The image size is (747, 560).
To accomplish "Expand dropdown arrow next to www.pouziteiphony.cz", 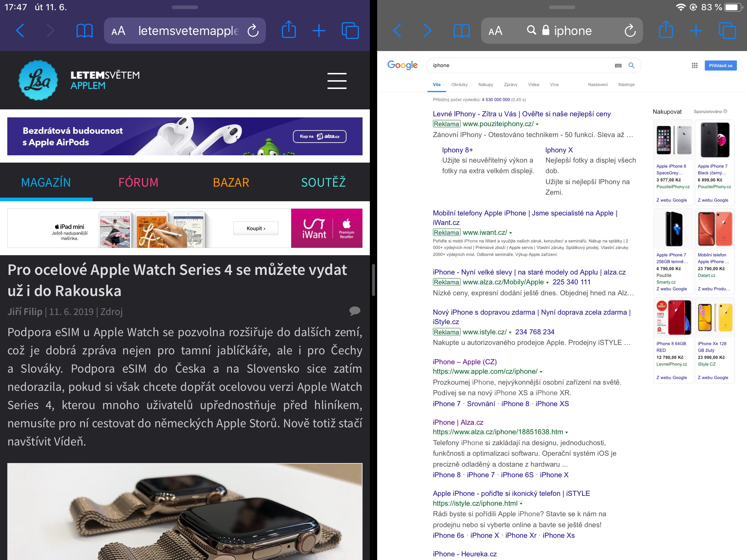I will (537, 125).
